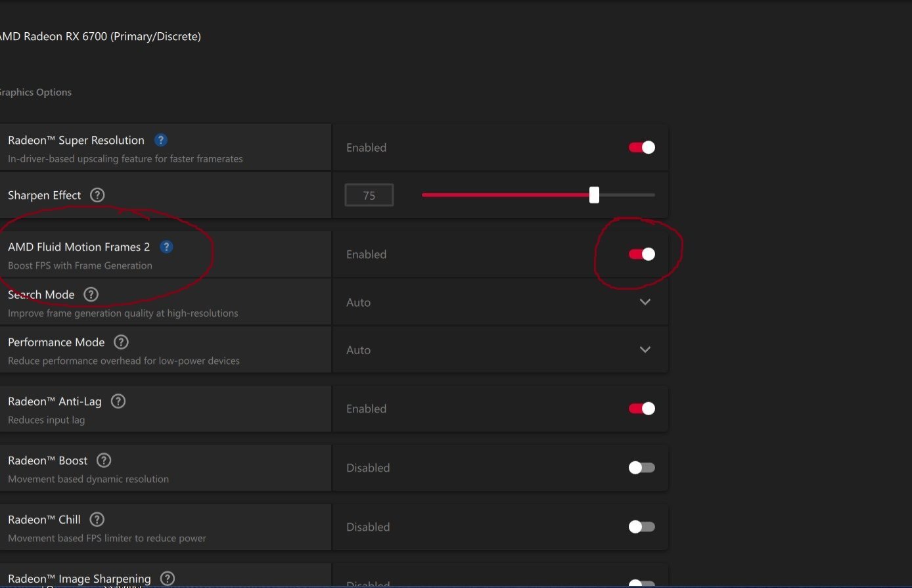The image size is (912, 588).
Task: Toggle the Radeon Image Sharpening switch
Action: point(642,583)
